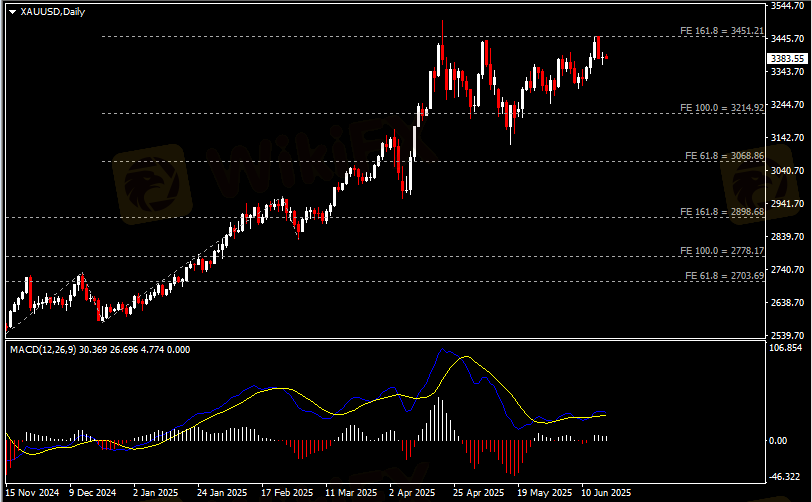Click the 2539.70 price axis value
This screenshot has height=502, width=812.
(x=787, y=336)
